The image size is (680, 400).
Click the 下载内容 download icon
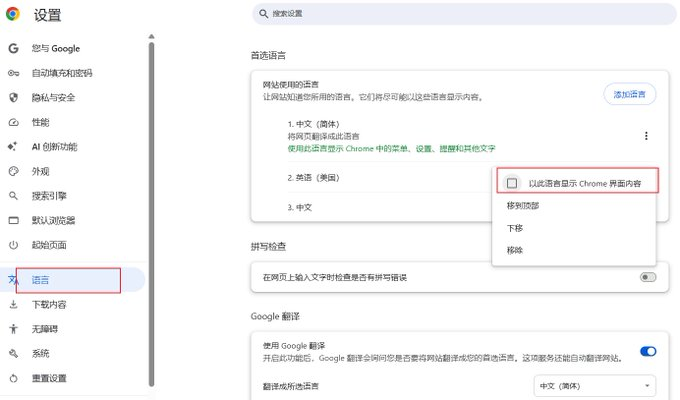pyautogui.click(x=13, y=304)
